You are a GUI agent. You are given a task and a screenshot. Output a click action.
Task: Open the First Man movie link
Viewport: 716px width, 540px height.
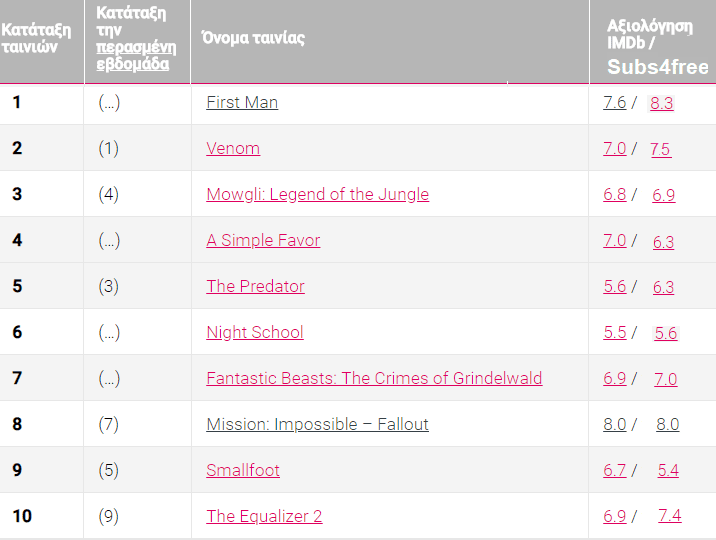(x=242, y=102)
